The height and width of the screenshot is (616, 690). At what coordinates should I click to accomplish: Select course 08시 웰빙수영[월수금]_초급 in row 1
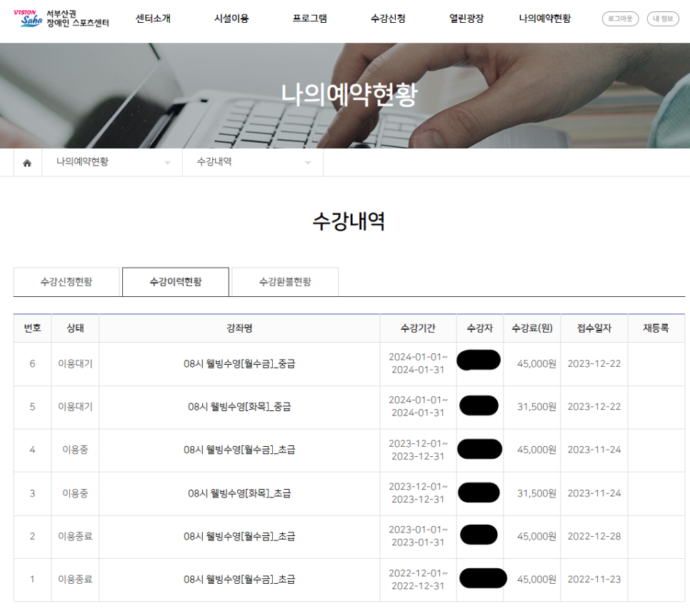pos(239,580)
